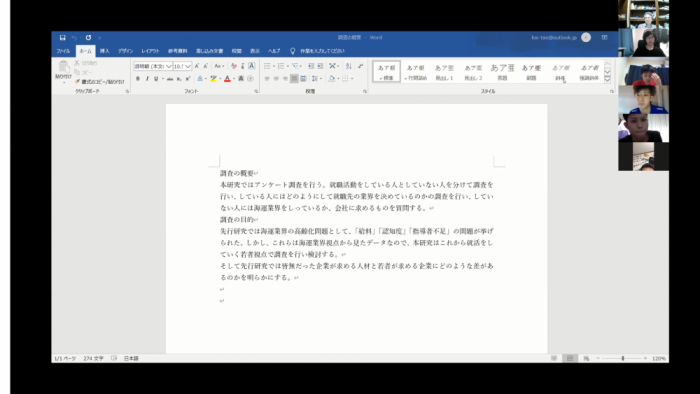Viewport: 700px width, 394px height.
Task: Apply the 見出し 2 heading style
Action: coord(473,71)
